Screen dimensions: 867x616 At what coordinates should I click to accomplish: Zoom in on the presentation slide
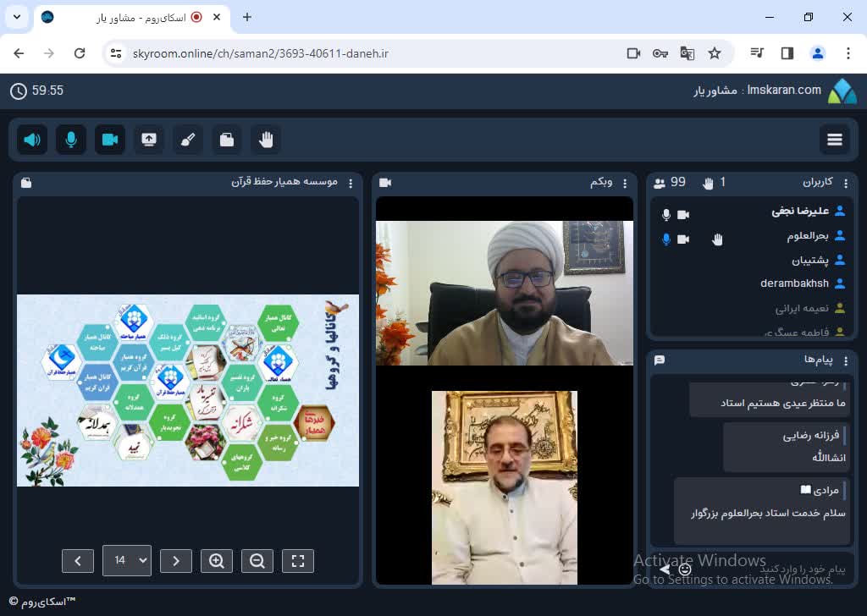tap(217, 561)
